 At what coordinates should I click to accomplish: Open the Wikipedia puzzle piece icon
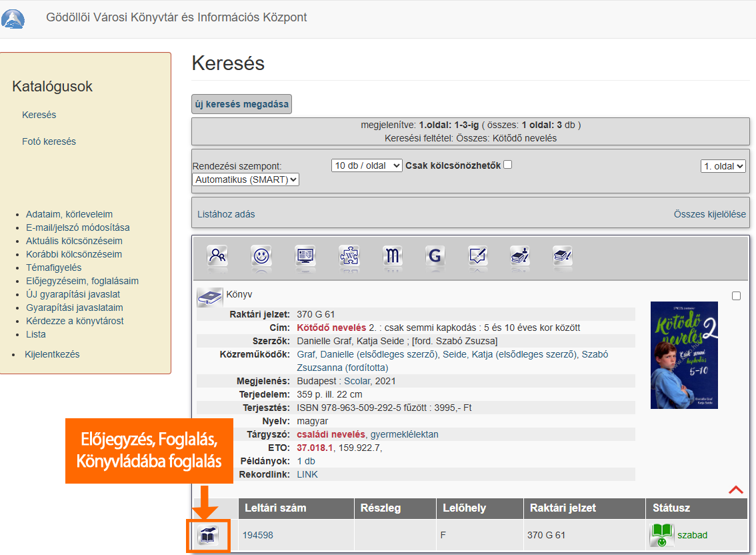[x=349, y=256]
